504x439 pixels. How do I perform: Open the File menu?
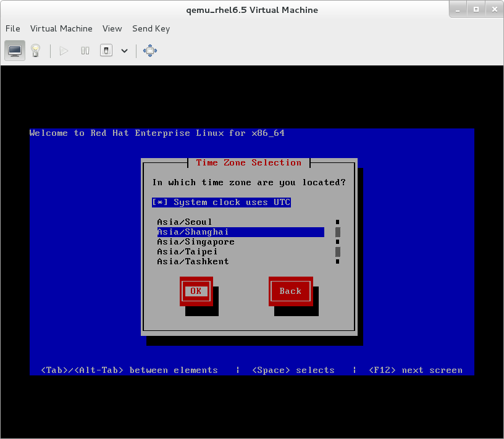pos(13,28)
